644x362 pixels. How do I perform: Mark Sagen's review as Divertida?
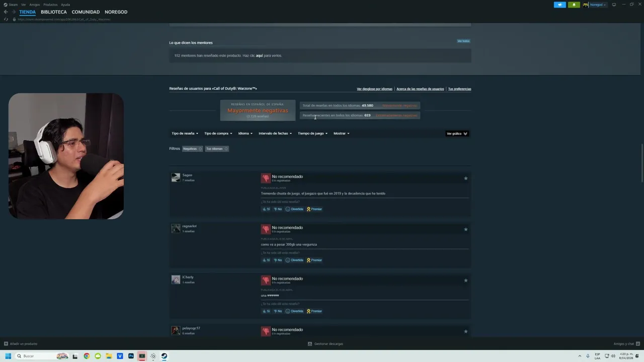(294, 209)
